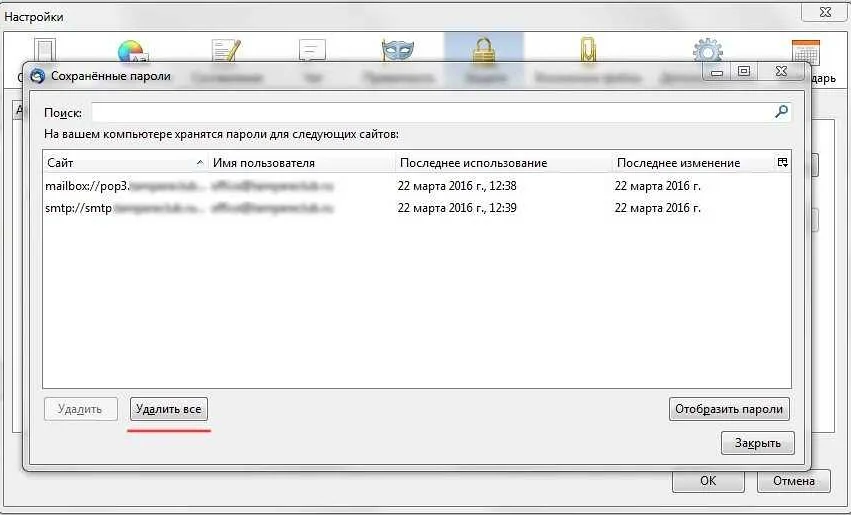This screenshot has width=851, height=515.
Task: Open the column picker icon in the table header
Action: coord(782,162)
